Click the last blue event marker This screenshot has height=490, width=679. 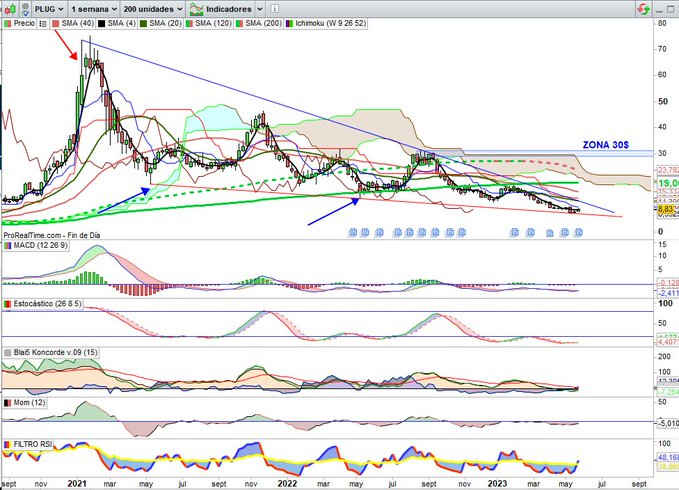(x=579, y=233)
